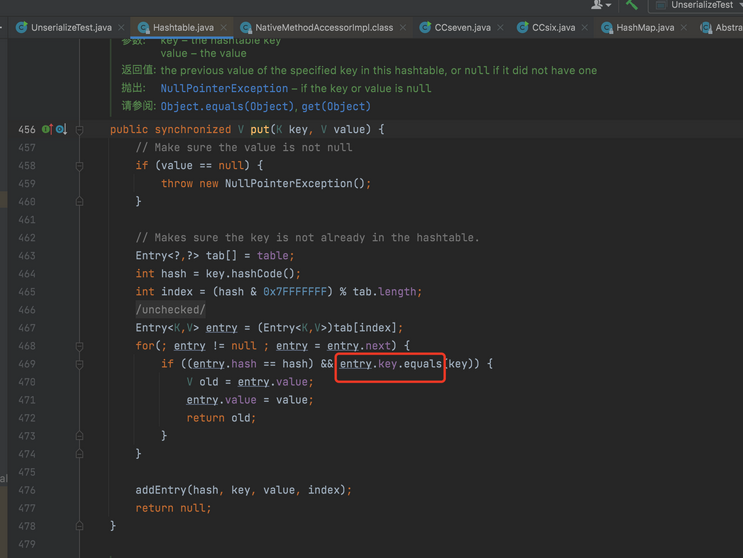Close the CCsix.java tab
This screenshot has height=558, width=743.
585,27
